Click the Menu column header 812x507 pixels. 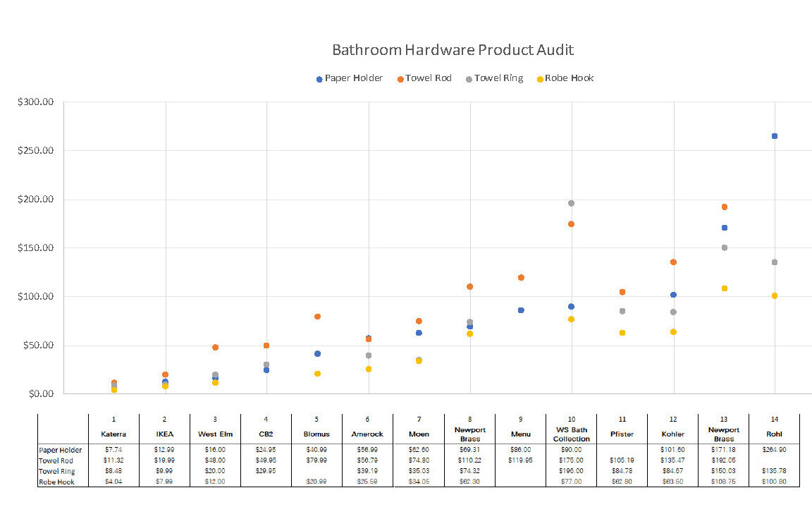coord(520,434)
